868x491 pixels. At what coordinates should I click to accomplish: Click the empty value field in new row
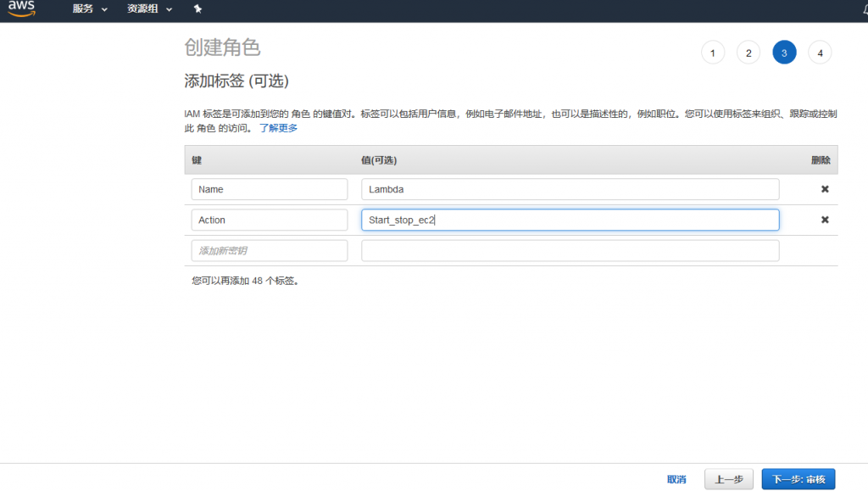click(570, 251)
